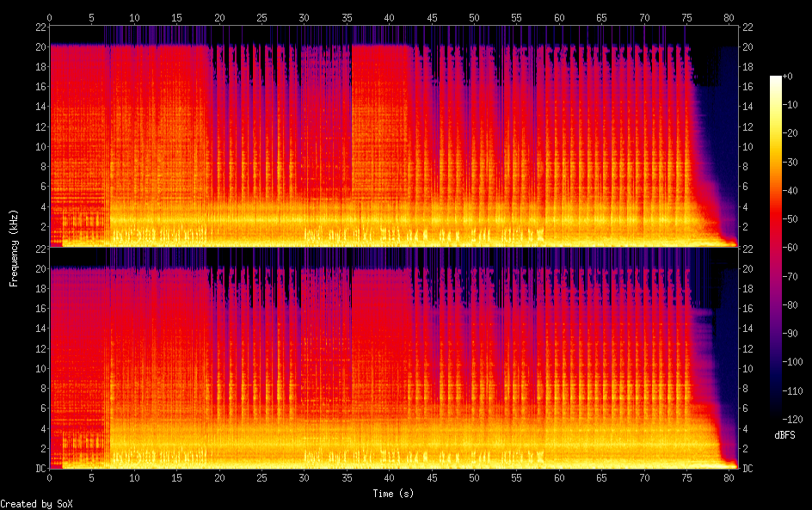Click "18" on lower channel's right frequency axis
Image resolution: width=812 pixels, height=510 pixels.
click(x=747, y=288)
